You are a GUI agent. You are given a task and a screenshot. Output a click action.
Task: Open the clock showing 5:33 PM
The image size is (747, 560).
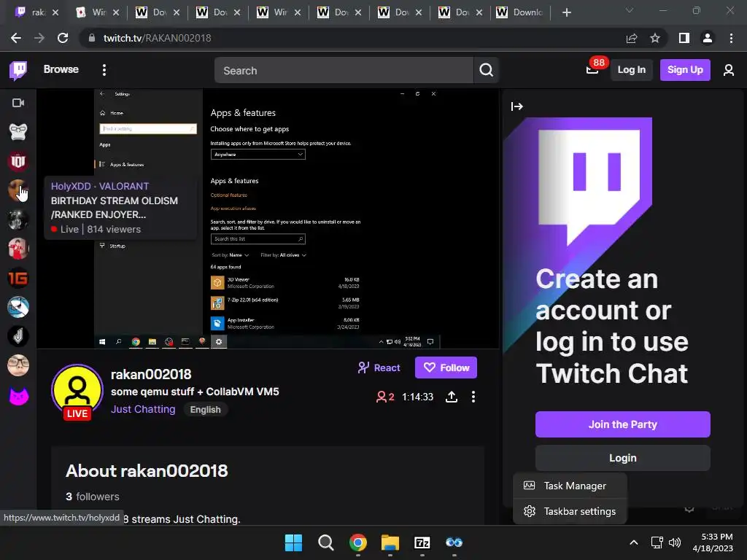pyautogui.click(x=713, y=542)
